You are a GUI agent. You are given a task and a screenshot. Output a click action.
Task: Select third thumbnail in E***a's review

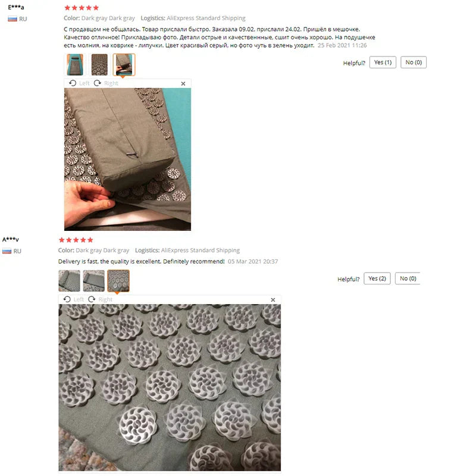point(124,65)
